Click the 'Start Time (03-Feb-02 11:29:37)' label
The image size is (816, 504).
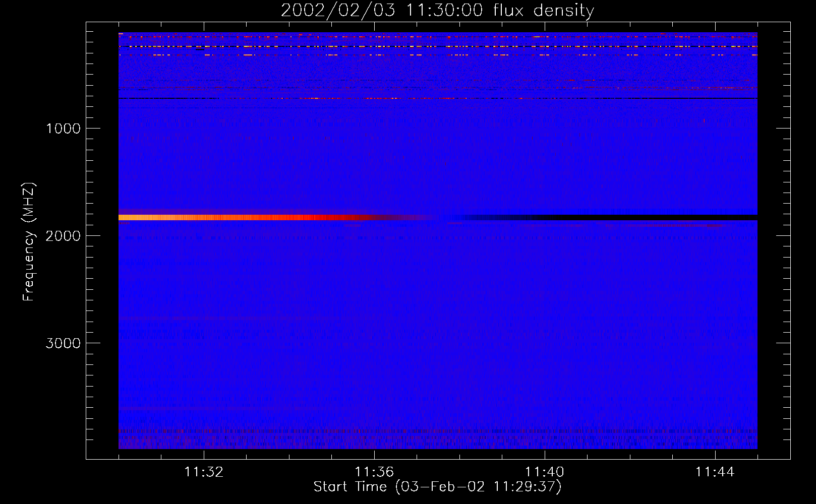(x=437, y=487)
